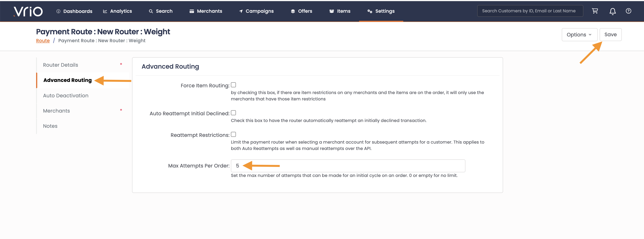Open the notifications bell
644x239 pixels.
[x=613, y=11]
